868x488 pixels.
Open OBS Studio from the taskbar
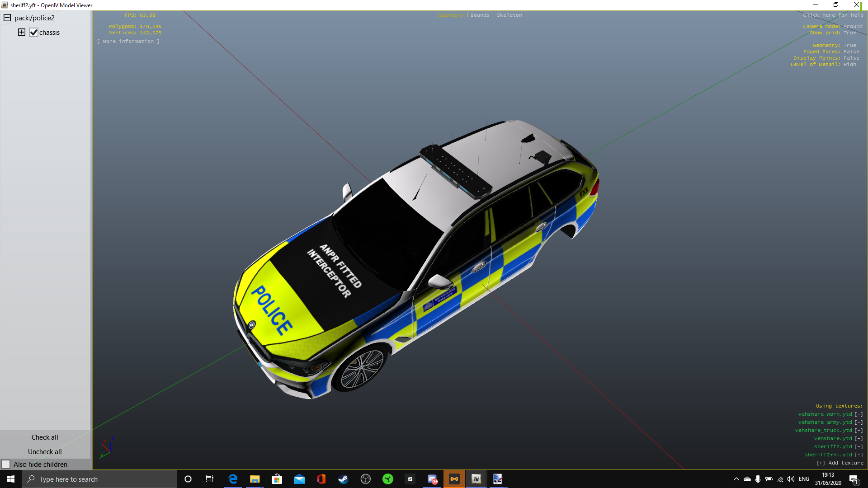366,479
